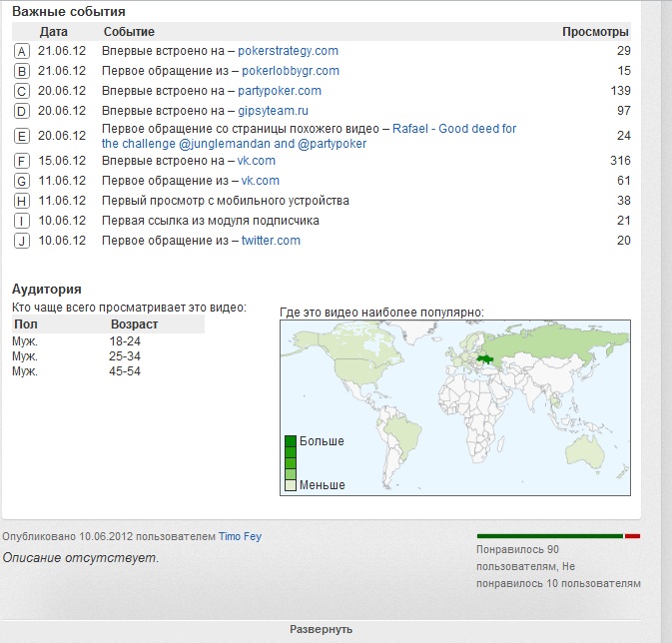Click 'Первый просмотр с мобильного устройства' text

pos(226,201)
